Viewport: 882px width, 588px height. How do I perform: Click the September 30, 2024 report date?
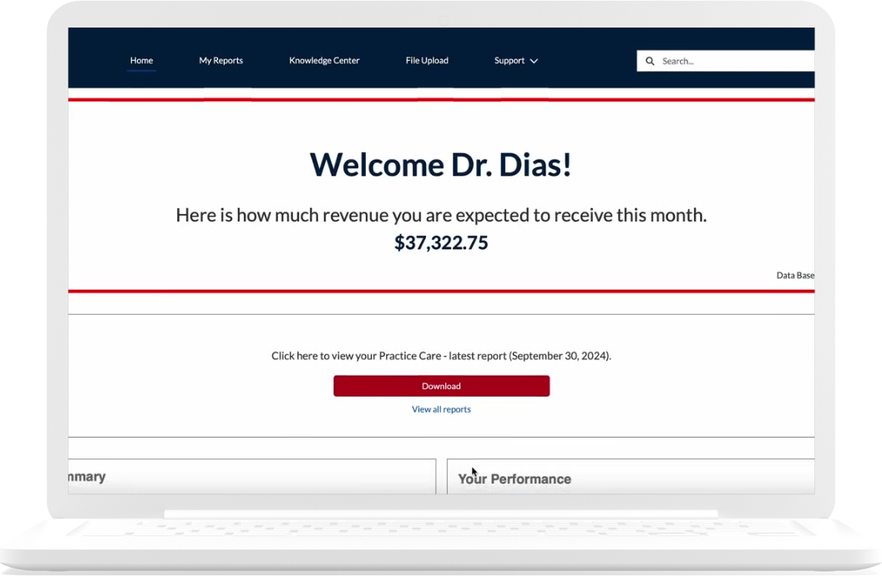pyautogui.click(x=560, y=355)
